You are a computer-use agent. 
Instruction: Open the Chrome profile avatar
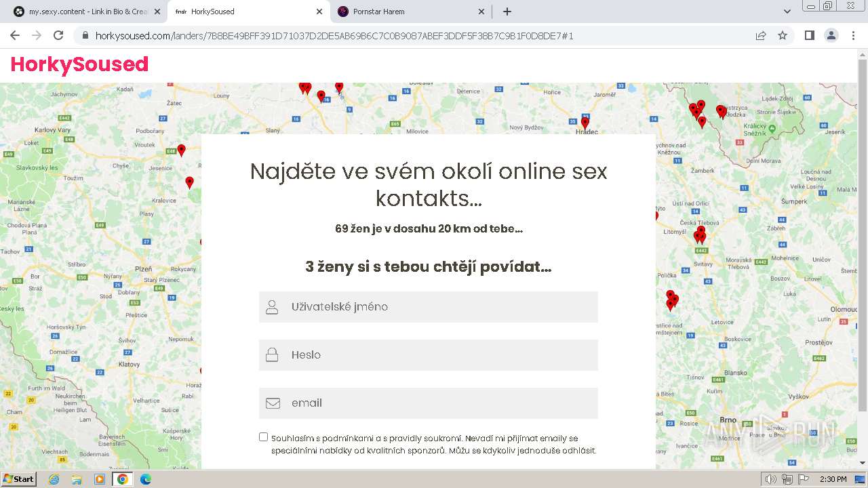click(x=831, y=36)
